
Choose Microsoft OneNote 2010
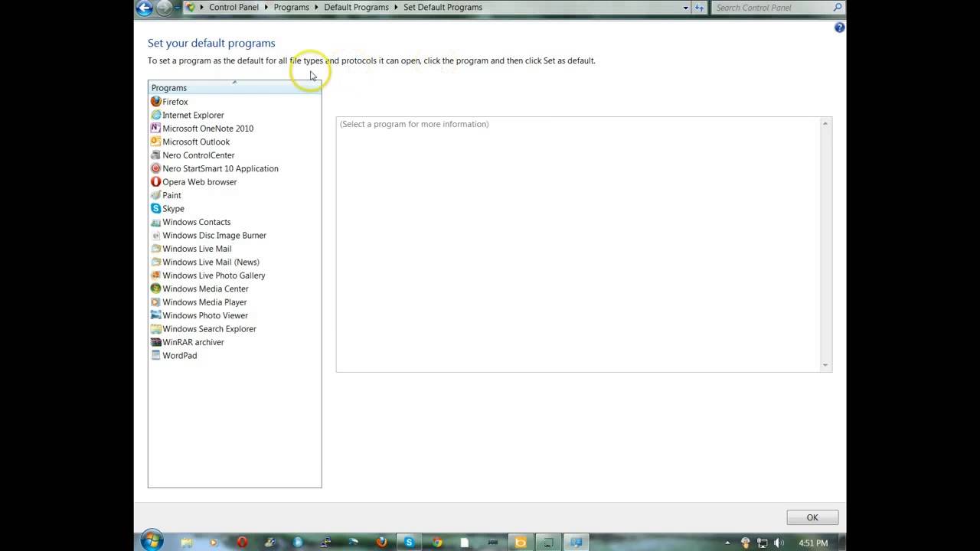click(x=207, y=128)
